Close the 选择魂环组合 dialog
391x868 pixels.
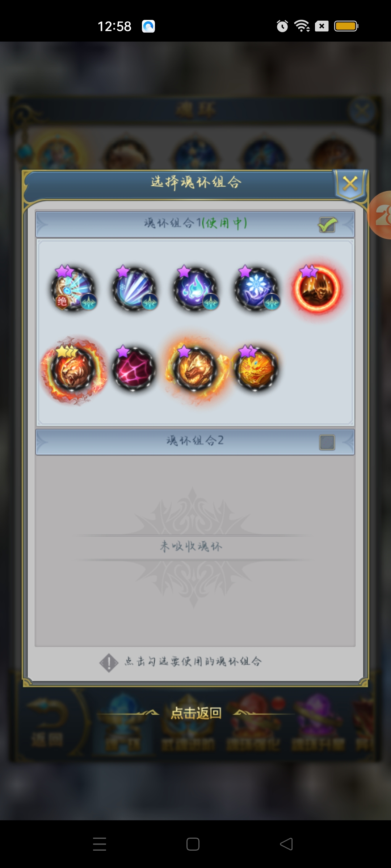coord(350,184)
